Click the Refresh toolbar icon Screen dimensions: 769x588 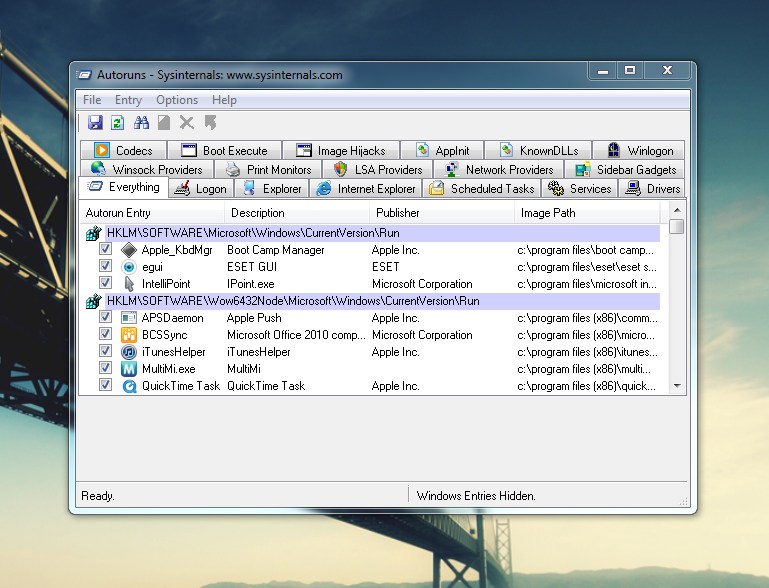point(117,122)
